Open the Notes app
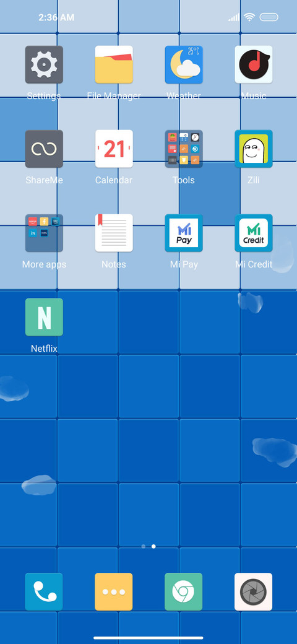297x644 pixels. [x=114, y=233]
